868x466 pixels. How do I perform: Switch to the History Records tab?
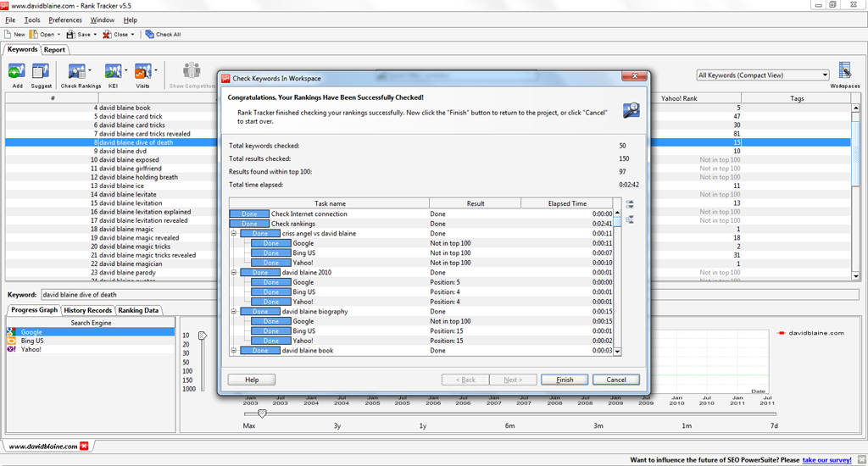pyautogui.click(x=87, y=310)
